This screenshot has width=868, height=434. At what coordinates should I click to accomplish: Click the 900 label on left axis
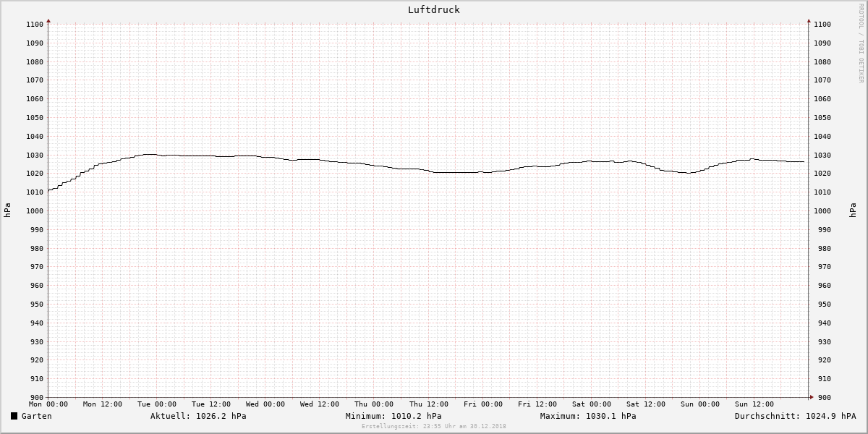coord(38,398)
